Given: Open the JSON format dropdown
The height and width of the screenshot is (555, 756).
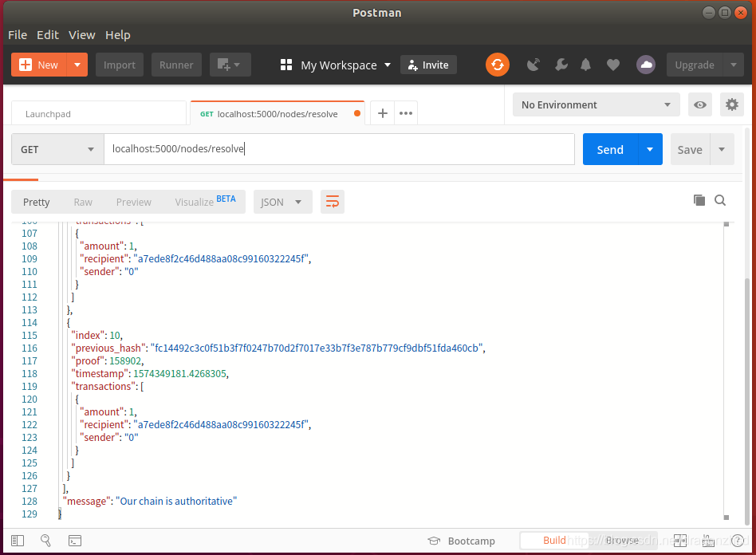Looking at the screenshot, I should [x=282, y=202].
